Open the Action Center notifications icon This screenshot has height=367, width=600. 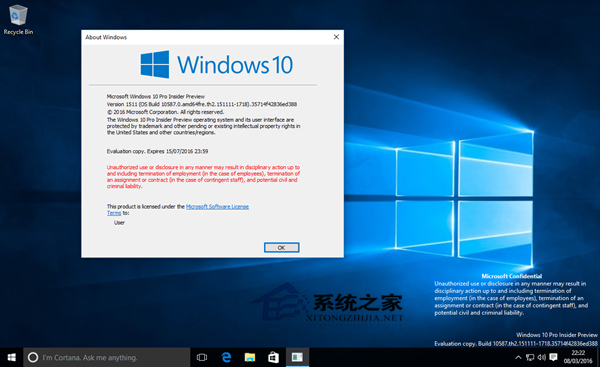coord(553,357)
